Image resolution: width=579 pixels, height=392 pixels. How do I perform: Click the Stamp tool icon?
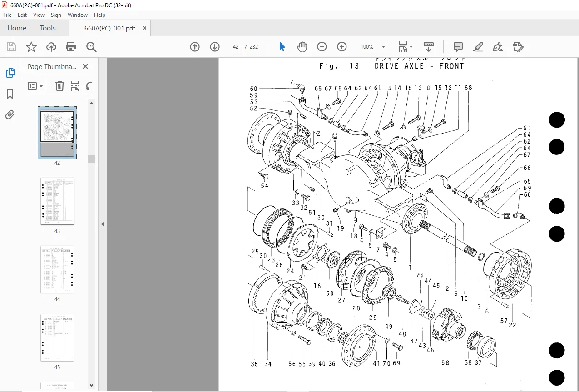(x=518, y=47)
